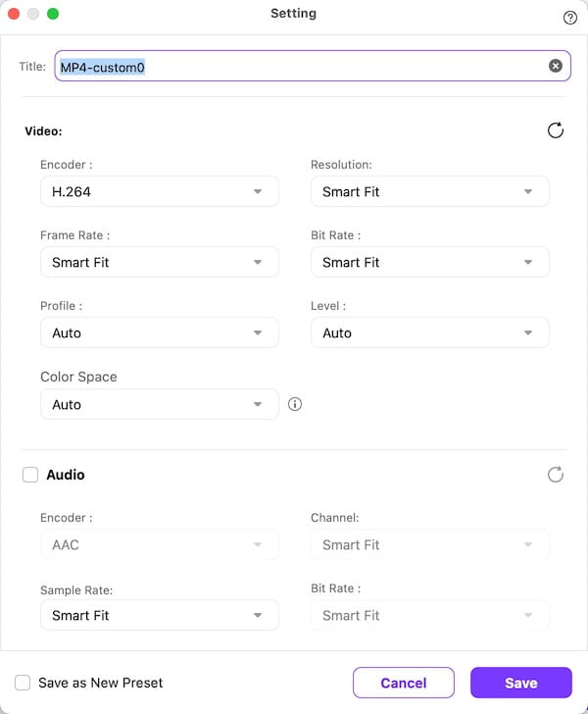Viewport: 588px width, 714px height.
Task: Save the custom preset settings
Action: (520, 683)
